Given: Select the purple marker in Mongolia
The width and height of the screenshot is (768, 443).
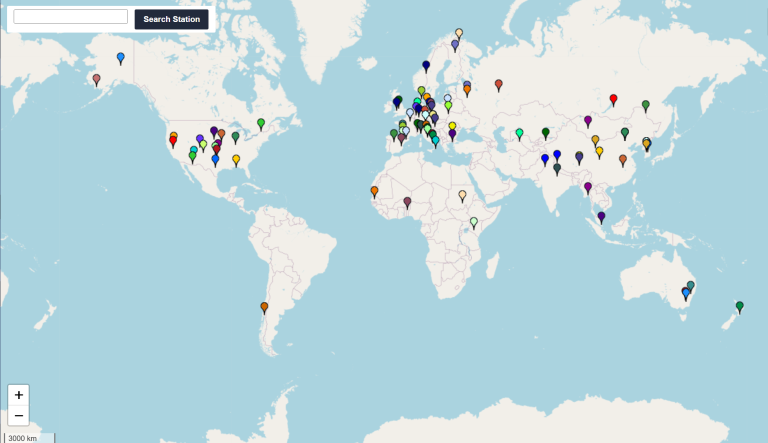Looking at the screenshot, I should pos(588,121).
